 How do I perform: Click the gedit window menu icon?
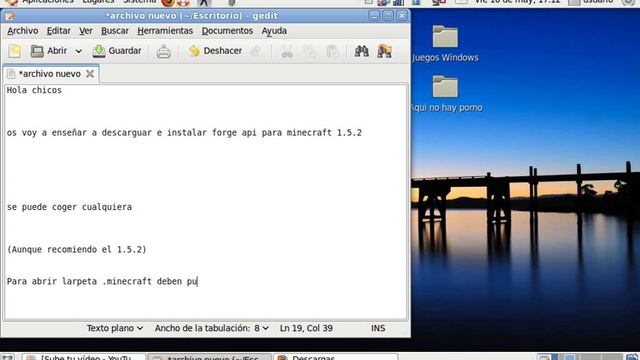click(10, 16)
